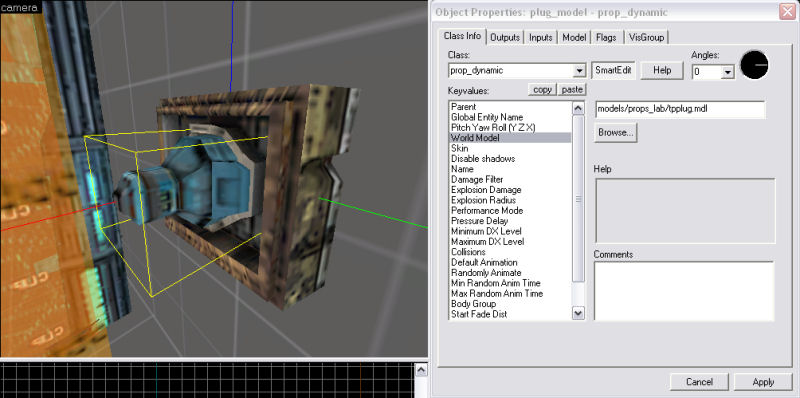Click the paste keyvalues button

(571, 89)
